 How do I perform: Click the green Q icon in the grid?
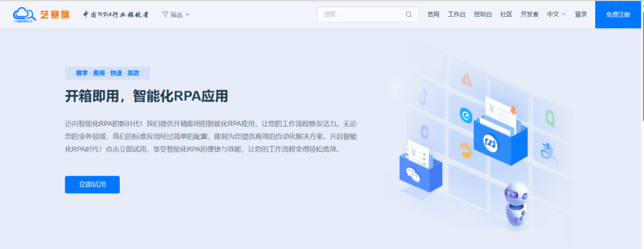point(549,117)
